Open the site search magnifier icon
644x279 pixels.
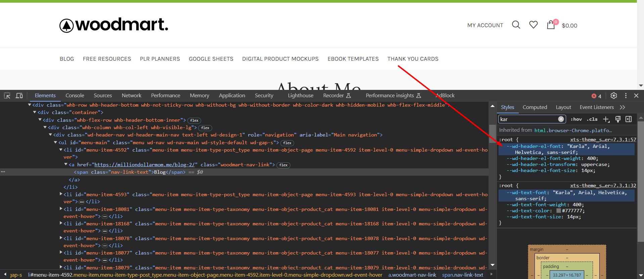(516, 25)
